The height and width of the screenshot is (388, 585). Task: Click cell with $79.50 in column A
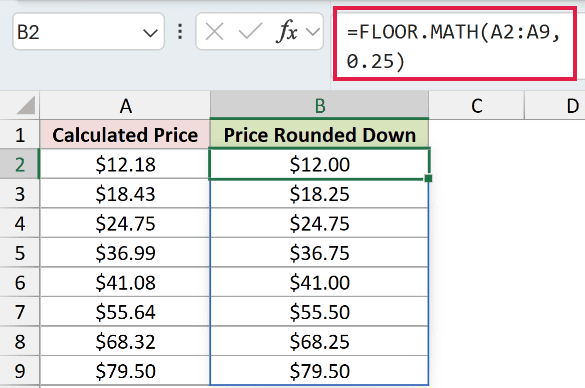125,371
